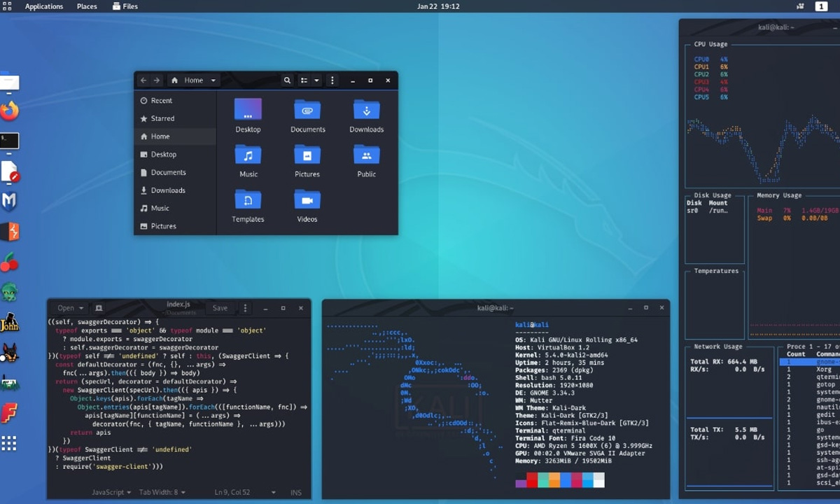Open Burp Suite from the dock

9,232
